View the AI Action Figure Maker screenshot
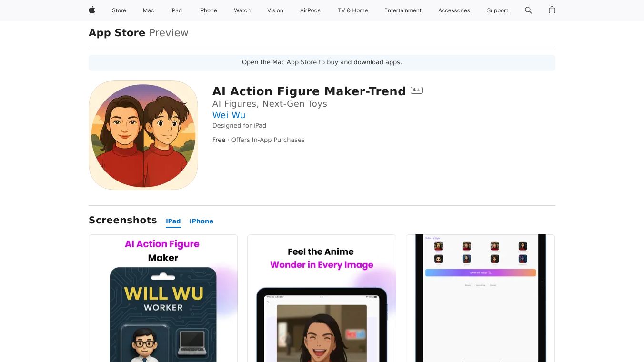Viewport: 644px width, 362px height. coord(163,298)
